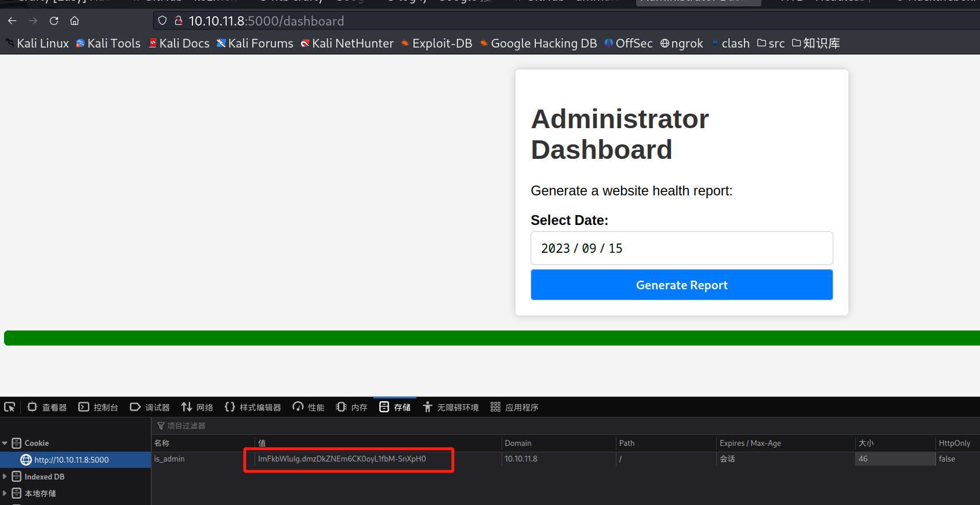Open the Google Hacking DB bookmark
The image size is (980, 505).
(x=538, y=43)
